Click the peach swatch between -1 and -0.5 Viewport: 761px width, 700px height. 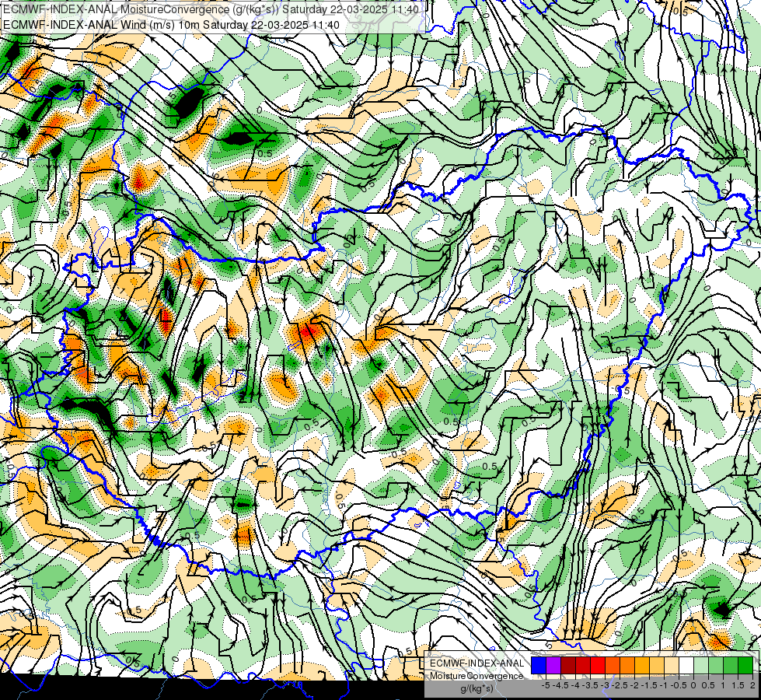pos(672,665)
